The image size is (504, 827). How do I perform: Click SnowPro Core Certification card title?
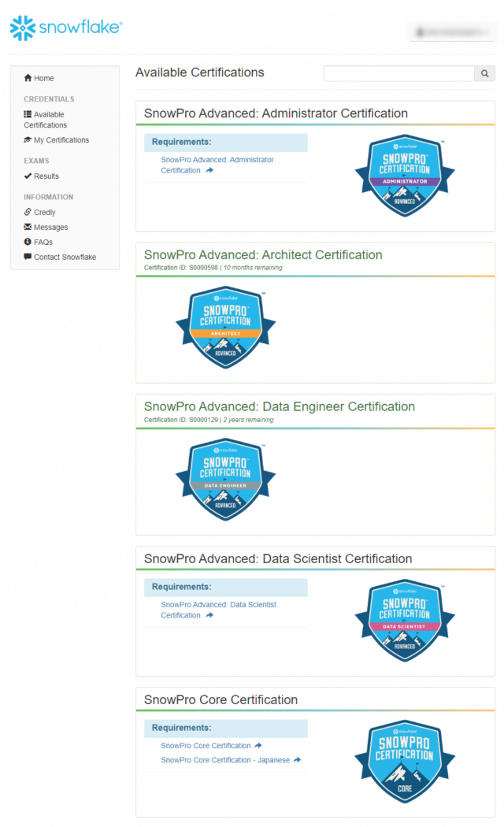click(x=221, y=700)
